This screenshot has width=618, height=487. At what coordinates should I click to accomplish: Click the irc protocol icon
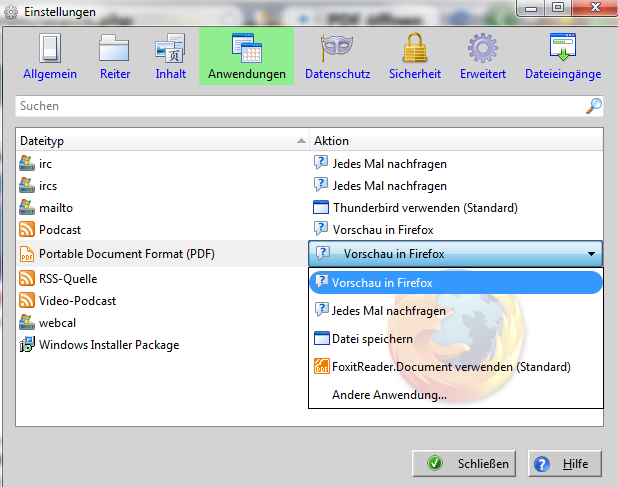27,163
